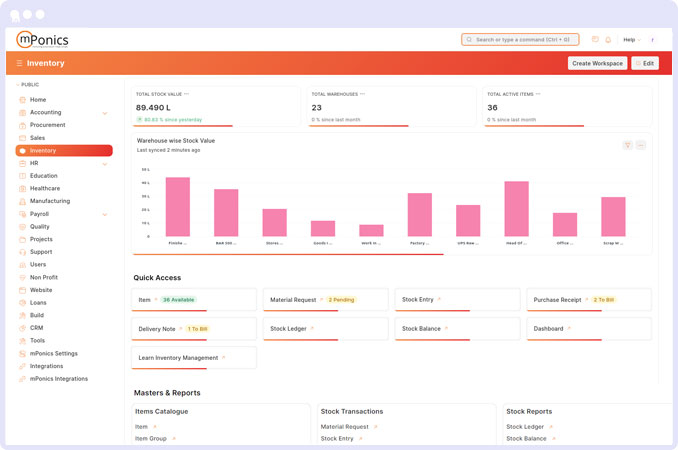Click the mPonics logo
Screen dimensions: 678x450
coord(42,40)
